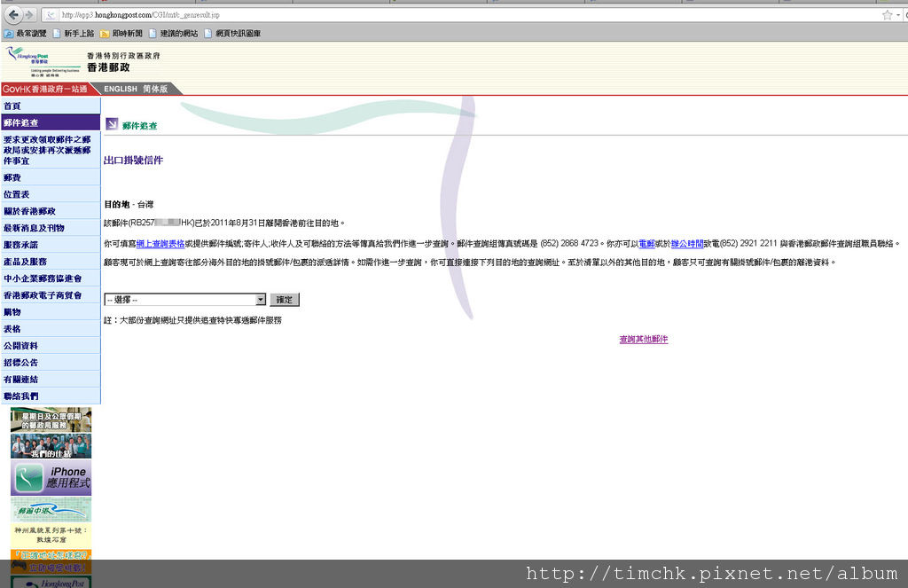
Task: Open 購物 in the sidebar
Action: point(51,312)
